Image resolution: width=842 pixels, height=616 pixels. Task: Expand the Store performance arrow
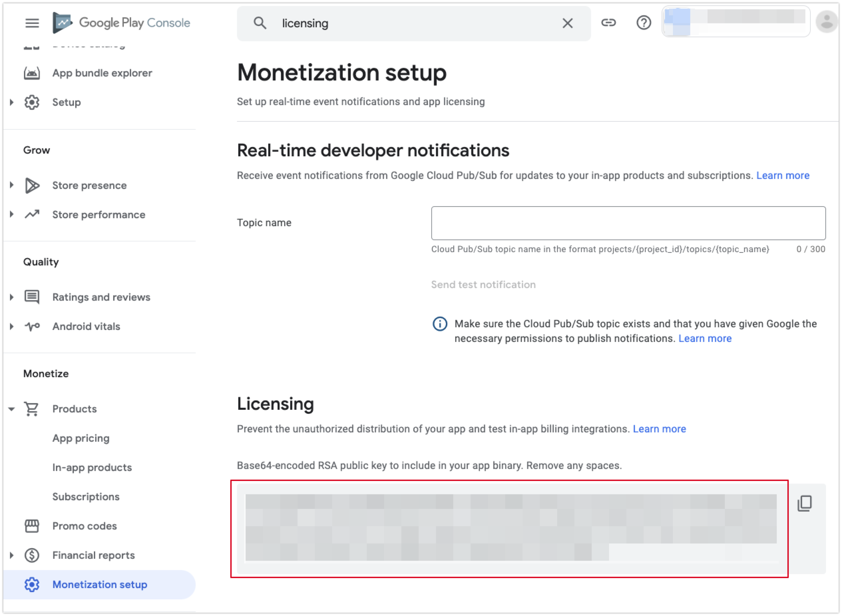pos(12,215)
